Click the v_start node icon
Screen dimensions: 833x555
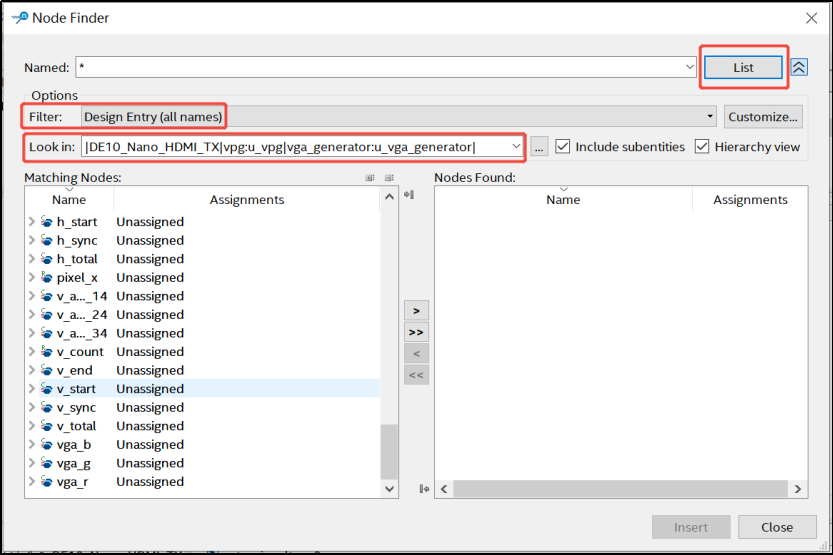(47, 389)
